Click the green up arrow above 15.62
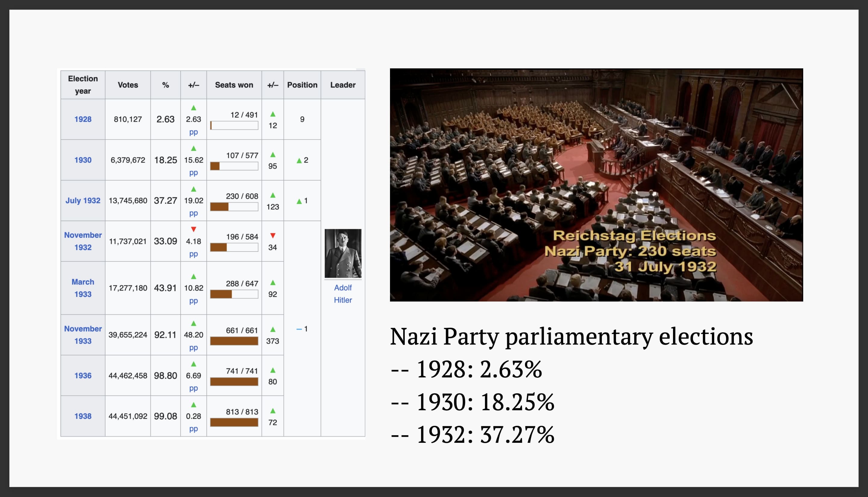The height and width of the screenshot is (497, 868). click(x=193, y=148)
